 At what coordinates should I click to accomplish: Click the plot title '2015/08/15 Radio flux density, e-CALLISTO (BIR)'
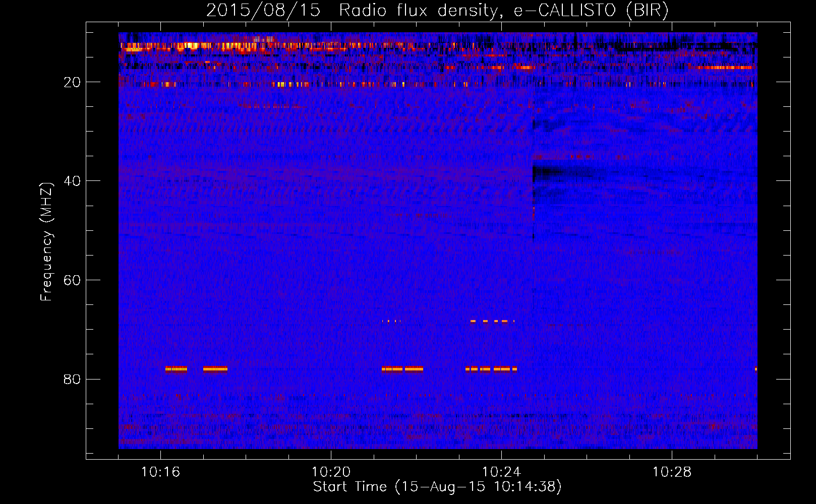(x=437, y=11)
